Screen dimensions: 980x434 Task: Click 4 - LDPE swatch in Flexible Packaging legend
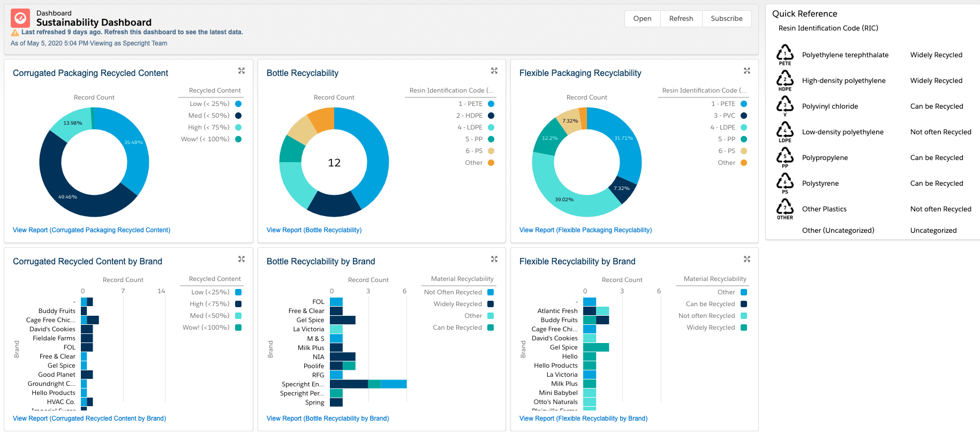coord(744,127)
